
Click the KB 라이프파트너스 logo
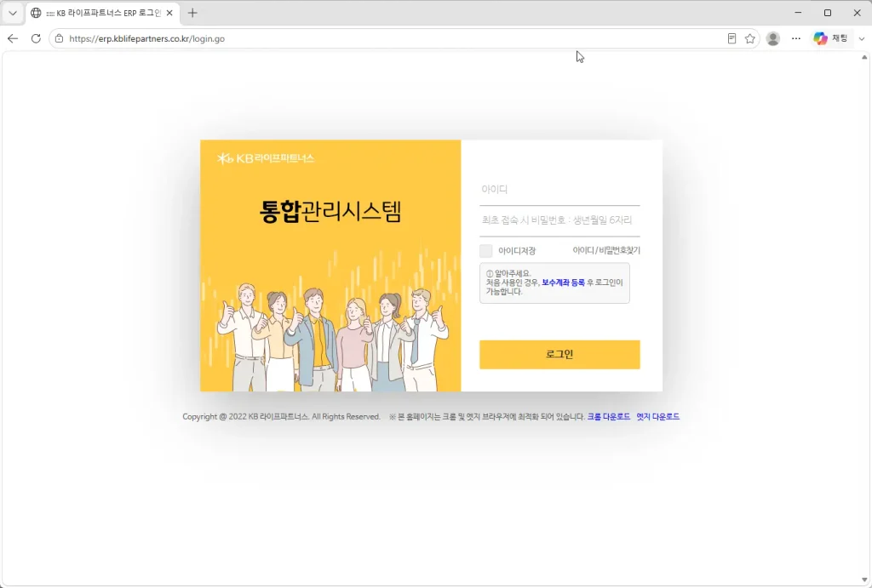(x=266, y=158)
